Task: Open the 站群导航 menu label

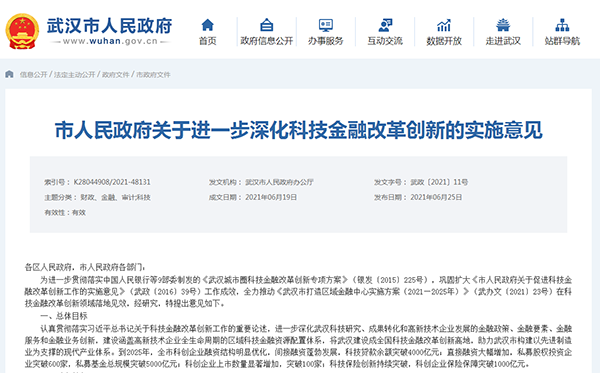Action: [562, 41]
